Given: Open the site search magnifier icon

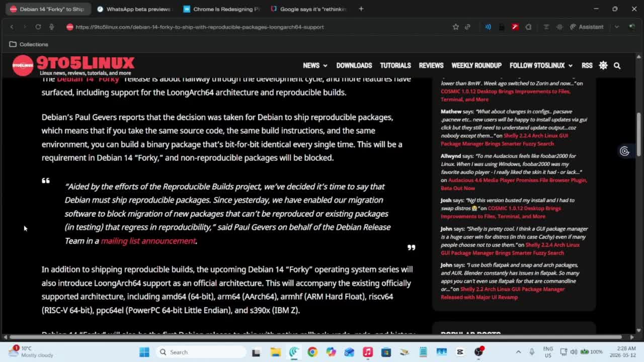Looking at the screenshot, I should 617,65.
